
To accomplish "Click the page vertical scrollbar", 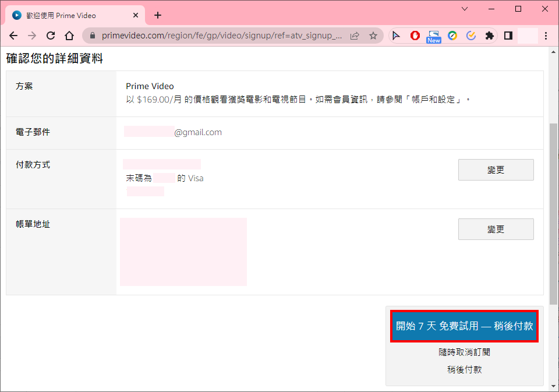I will click(553, 214).
